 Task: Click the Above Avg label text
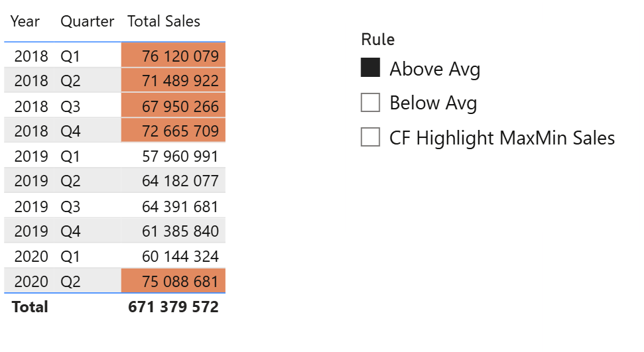pos(435,68)
